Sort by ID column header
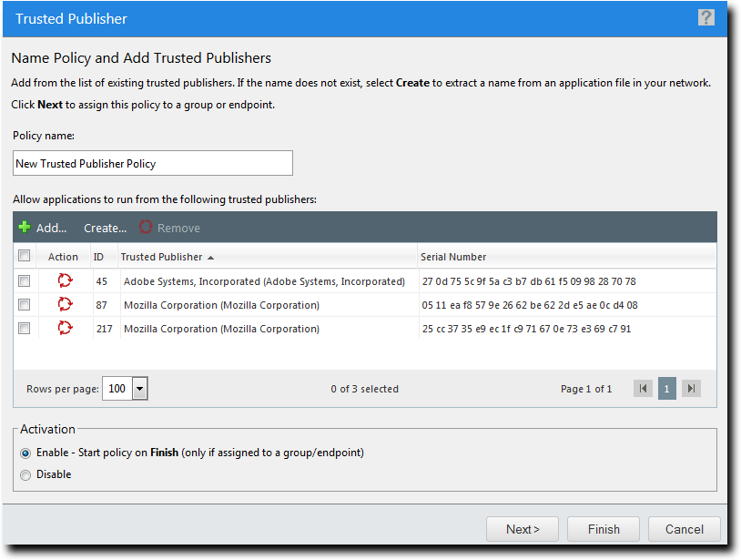Viewport: 741px width, 560px height. [x=98, y=257]
